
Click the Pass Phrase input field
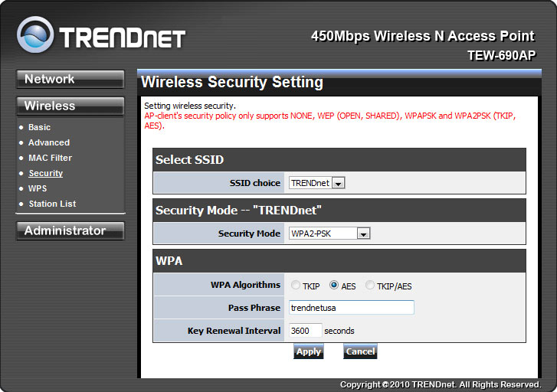click(352, 308)
